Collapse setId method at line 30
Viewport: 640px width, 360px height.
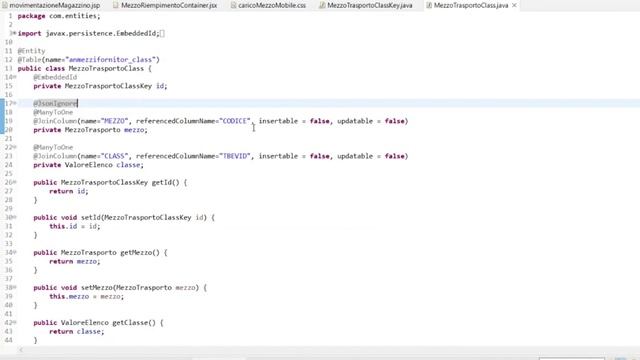click(15, 217)
